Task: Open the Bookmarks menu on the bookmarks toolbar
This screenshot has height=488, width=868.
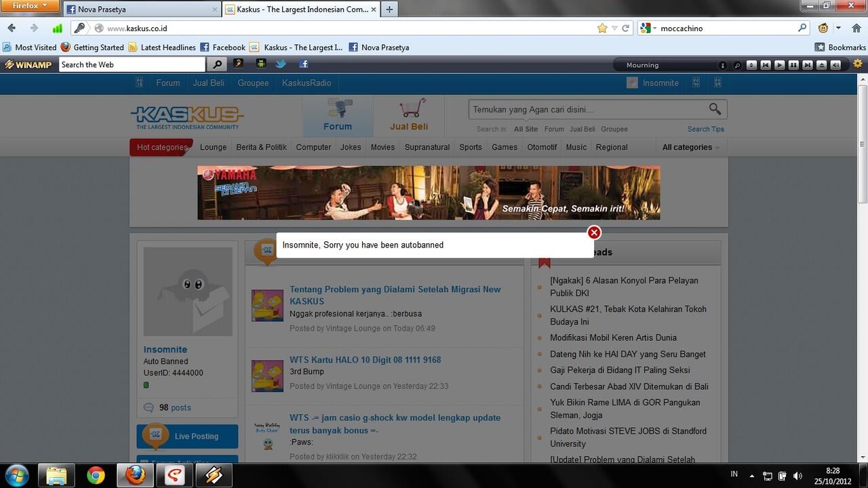Action: pyautogui.click(x=841, y=47)
